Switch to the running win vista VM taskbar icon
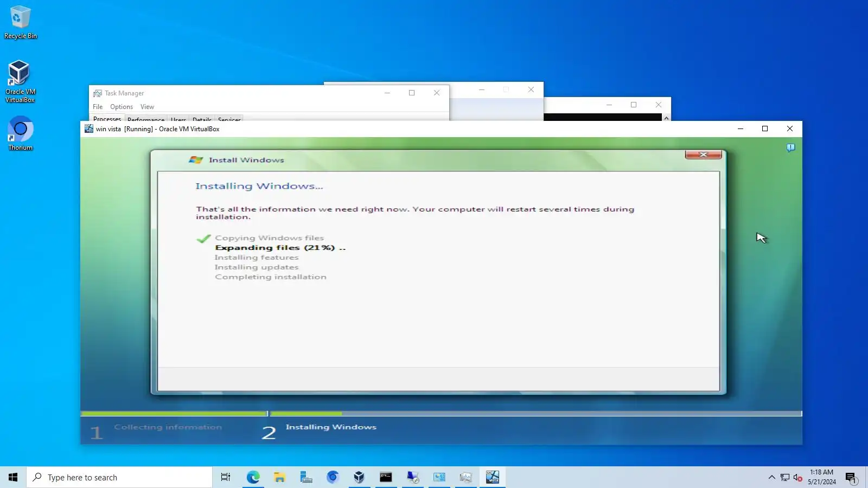868x488 pixels. 492,477
